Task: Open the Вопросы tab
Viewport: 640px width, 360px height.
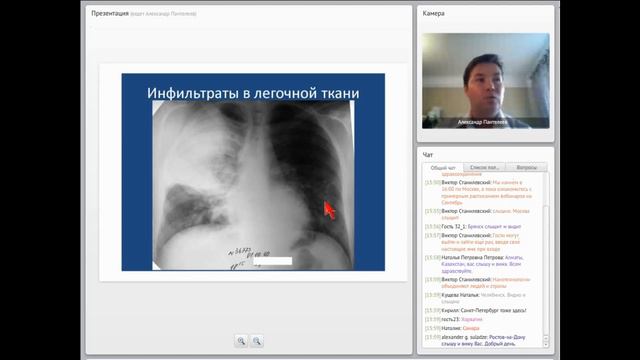Action: coord(527,167)
